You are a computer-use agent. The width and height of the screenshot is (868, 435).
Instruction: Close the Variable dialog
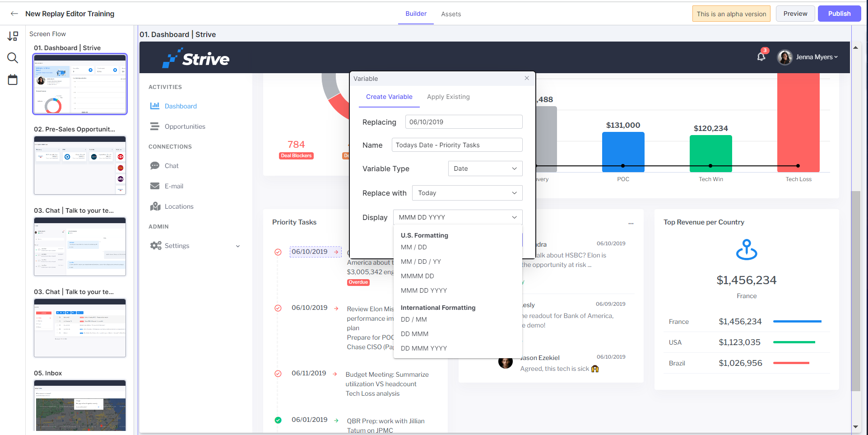coord(527,78)
